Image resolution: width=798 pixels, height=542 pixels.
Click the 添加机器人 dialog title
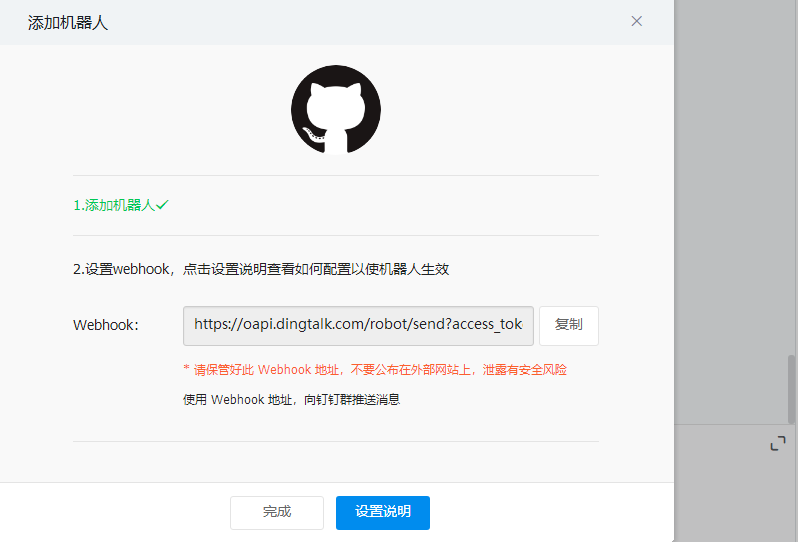point(68,23)
